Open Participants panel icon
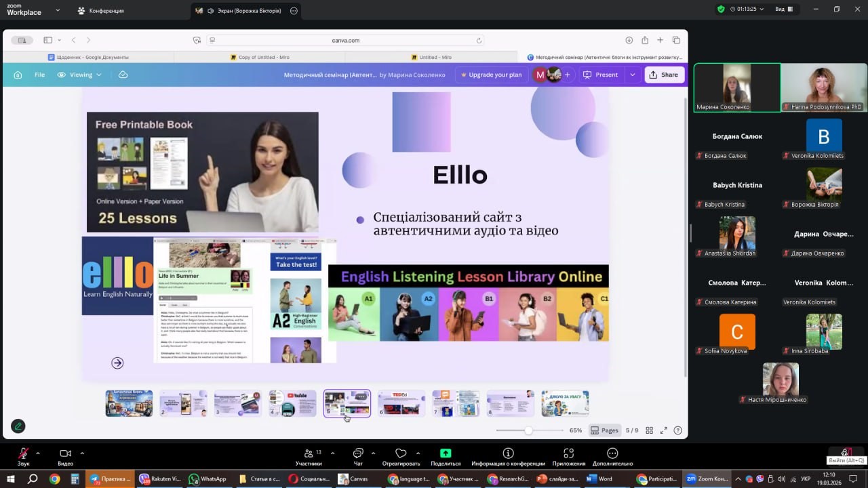 [309, 453]
